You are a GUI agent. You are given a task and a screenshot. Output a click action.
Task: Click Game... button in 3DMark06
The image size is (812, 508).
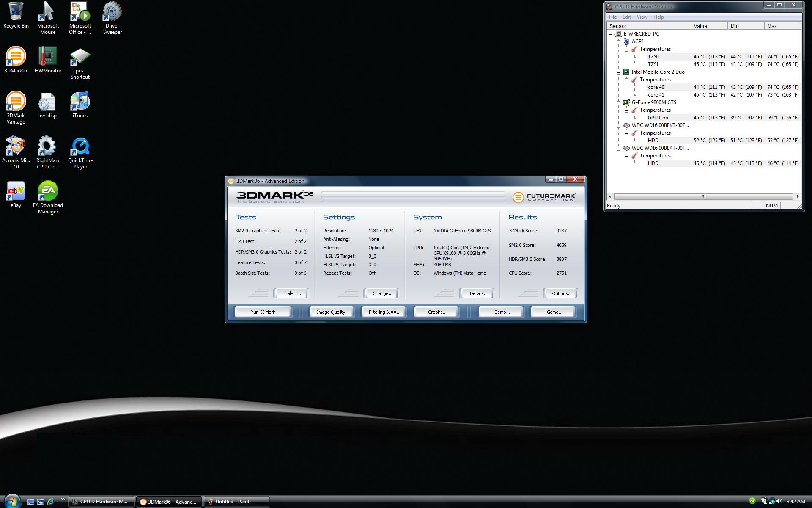pos(554,312)
